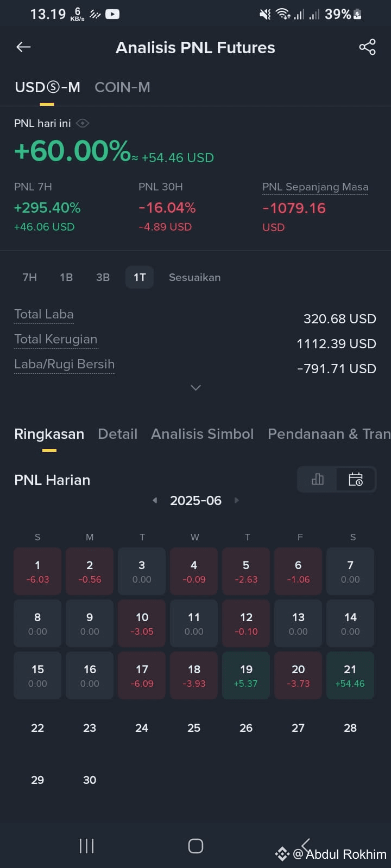Screen dimensions: 391x868
Task: Go to previous month arrow
Action: [x=155, y=500]
